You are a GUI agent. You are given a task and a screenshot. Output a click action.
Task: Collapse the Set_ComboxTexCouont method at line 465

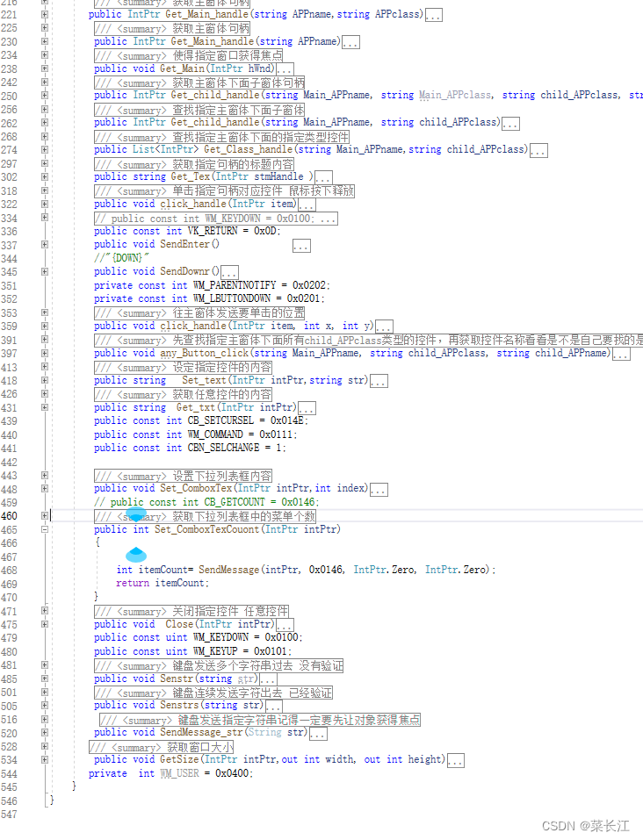coord(45,529)
